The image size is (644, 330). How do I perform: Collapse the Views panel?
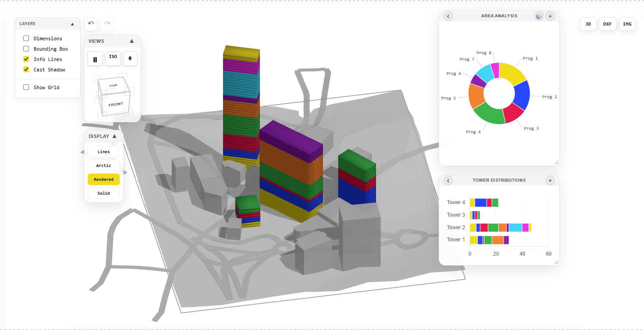point(132,41)
